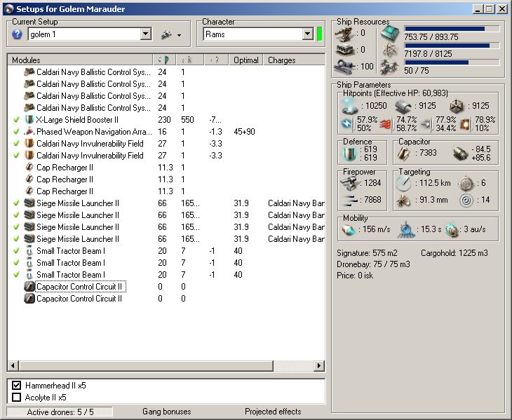Image resolution: width=512 pixels, height=420 pixels.
Task: Click the green character skill indicator
Action: pyautogui.click(x=320, y=34)
